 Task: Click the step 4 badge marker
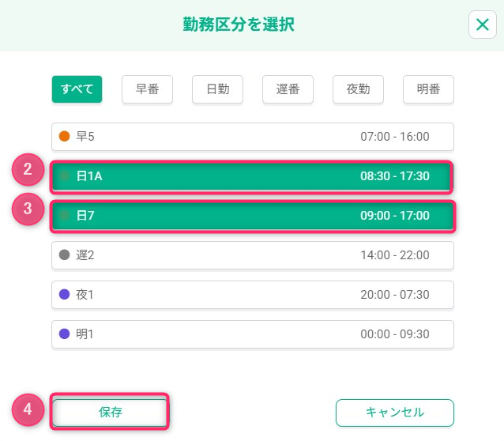28,409
